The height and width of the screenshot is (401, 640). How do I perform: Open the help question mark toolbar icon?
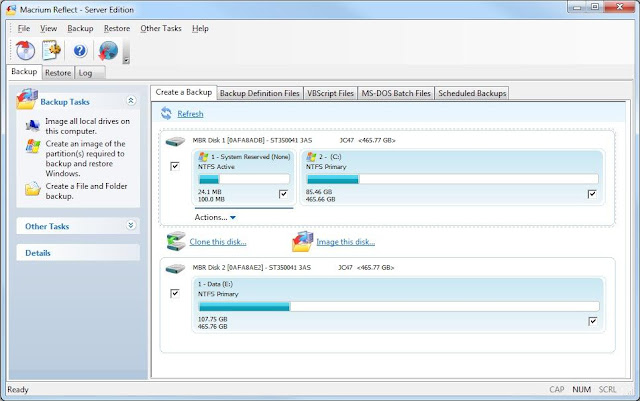click(80, 51)
